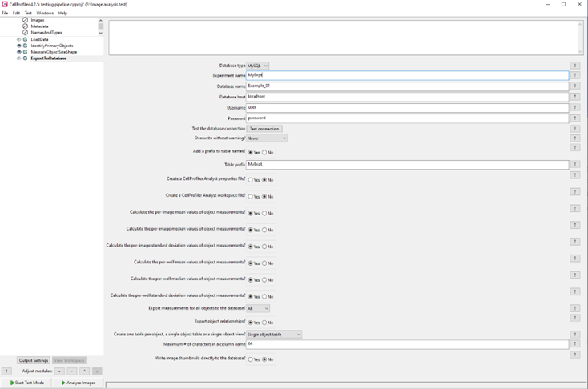Select Yes for write image thumbnails to database
588x389 pixels.
coord(251,359)
